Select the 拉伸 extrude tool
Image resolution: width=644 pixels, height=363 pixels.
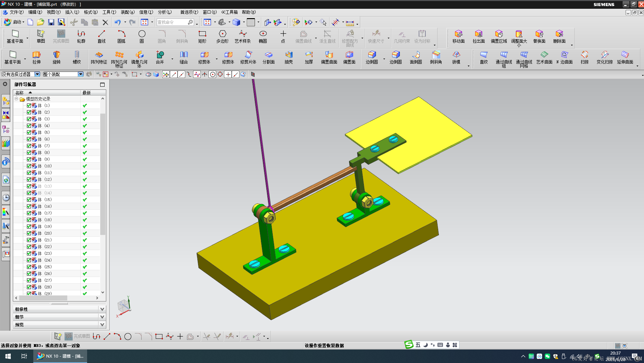click(36, 57)
